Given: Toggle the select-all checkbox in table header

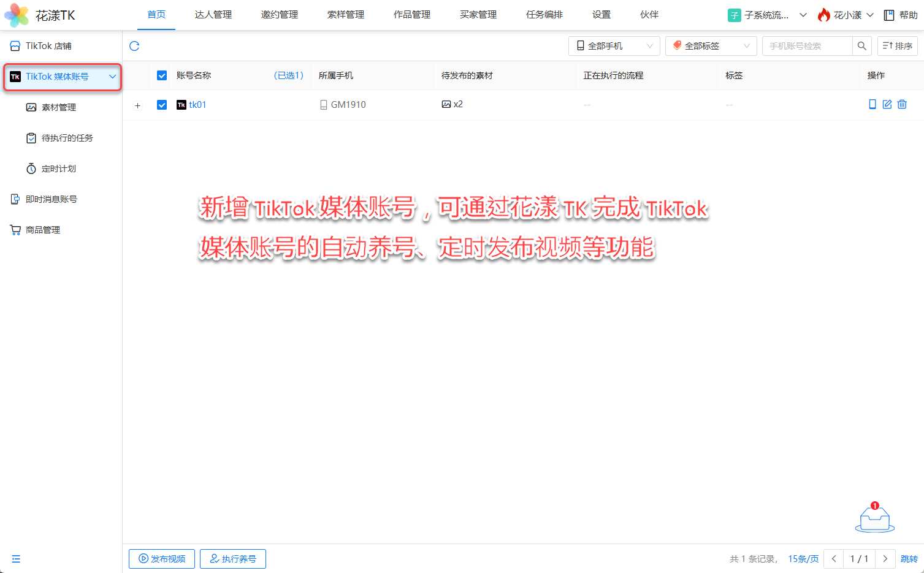Looking at the screenshot, I should coord(162,75).
